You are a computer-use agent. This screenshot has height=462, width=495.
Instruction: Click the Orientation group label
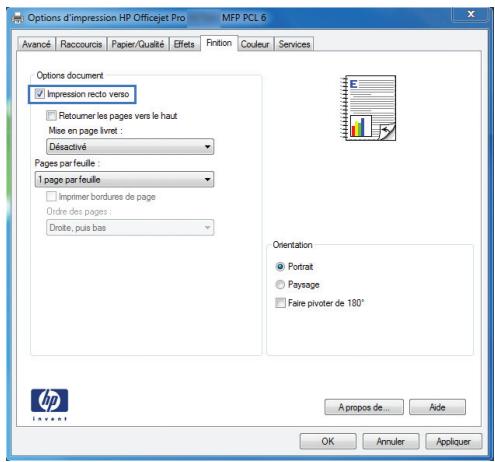click(x=293, y=245)
